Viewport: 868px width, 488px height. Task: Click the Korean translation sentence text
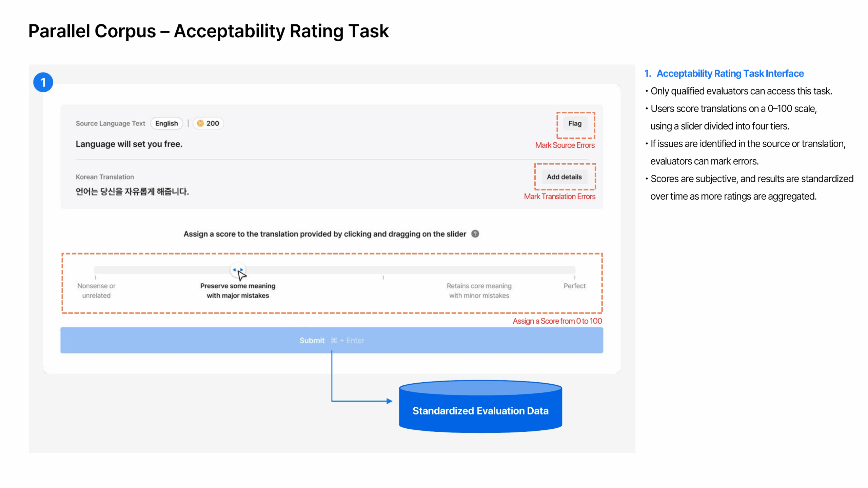point(132,192)
